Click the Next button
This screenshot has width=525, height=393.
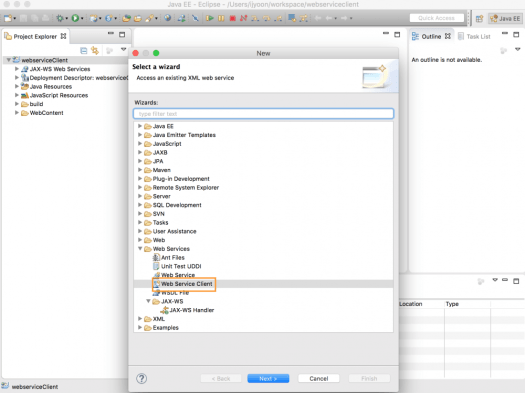coord(268,379)
